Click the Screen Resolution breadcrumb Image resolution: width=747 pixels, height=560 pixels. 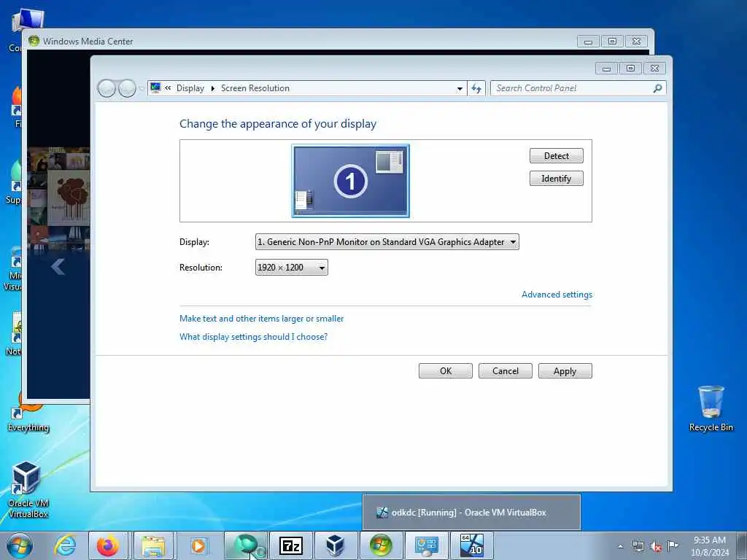255,88
